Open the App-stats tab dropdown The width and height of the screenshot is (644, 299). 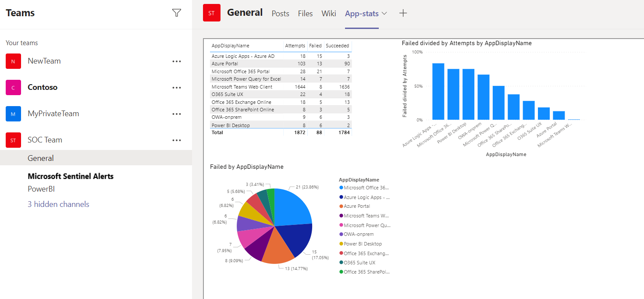click(385, 14)
